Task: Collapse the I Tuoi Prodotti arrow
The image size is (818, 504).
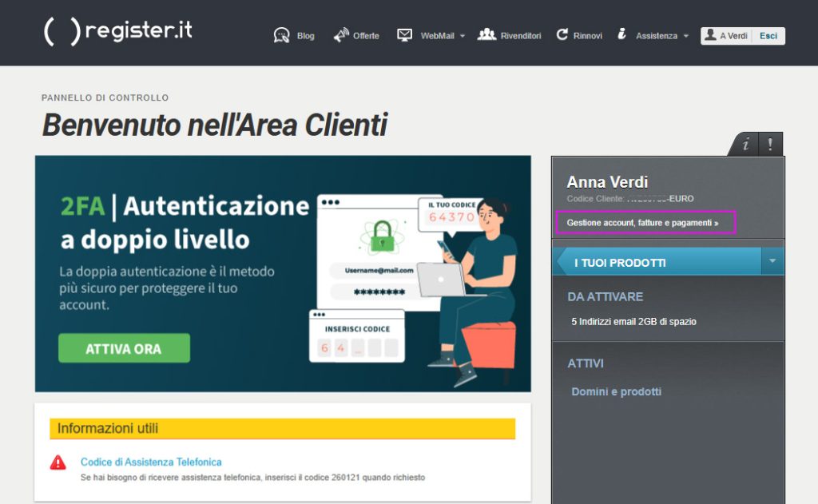Action: [772, 261]
